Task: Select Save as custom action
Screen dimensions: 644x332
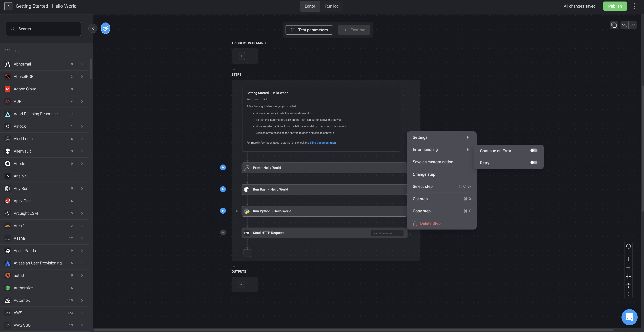Action: tap(441, 162)
